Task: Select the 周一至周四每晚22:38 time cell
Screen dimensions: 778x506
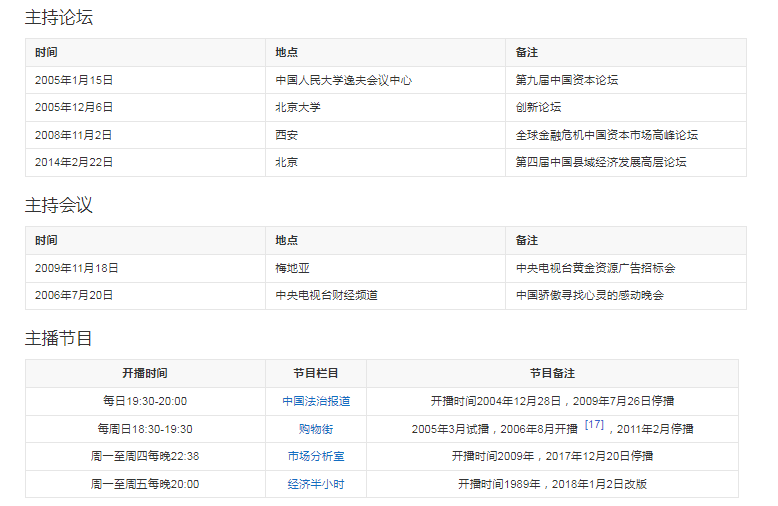Action: (x=145, y=456)
